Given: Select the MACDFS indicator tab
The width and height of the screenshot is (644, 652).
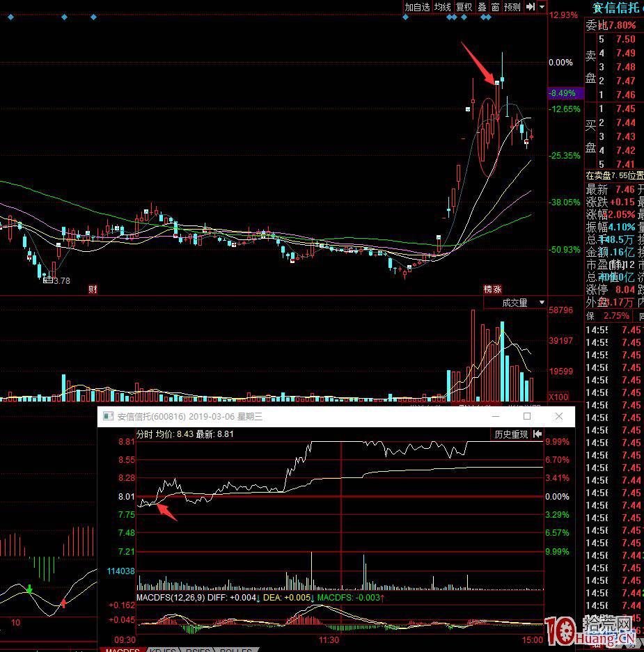Looking at the screenshot, I should (123, 649).
